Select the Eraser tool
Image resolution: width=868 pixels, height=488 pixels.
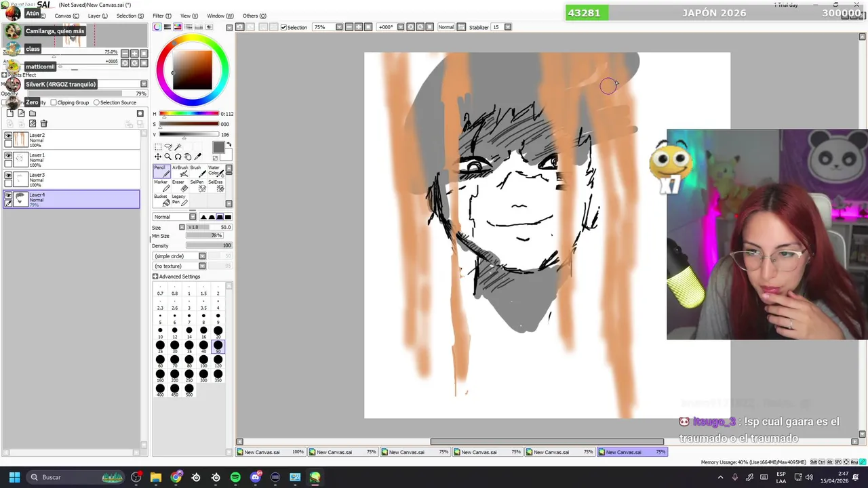[179, 186]
